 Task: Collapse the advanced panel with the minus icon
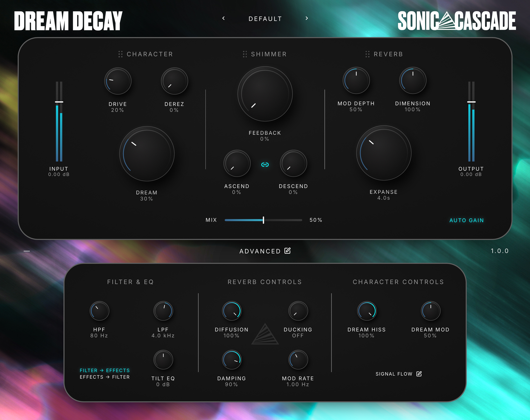(27, 251)
